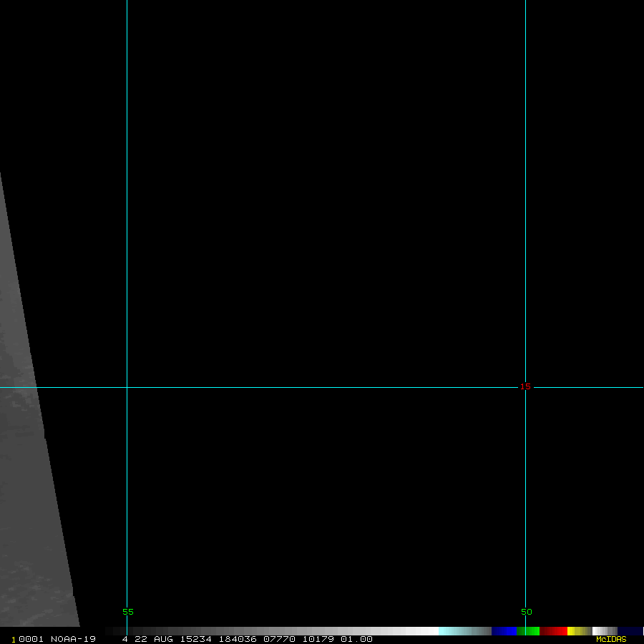
Task: Click the 22 AUG date text
Action: coord(153,639)
